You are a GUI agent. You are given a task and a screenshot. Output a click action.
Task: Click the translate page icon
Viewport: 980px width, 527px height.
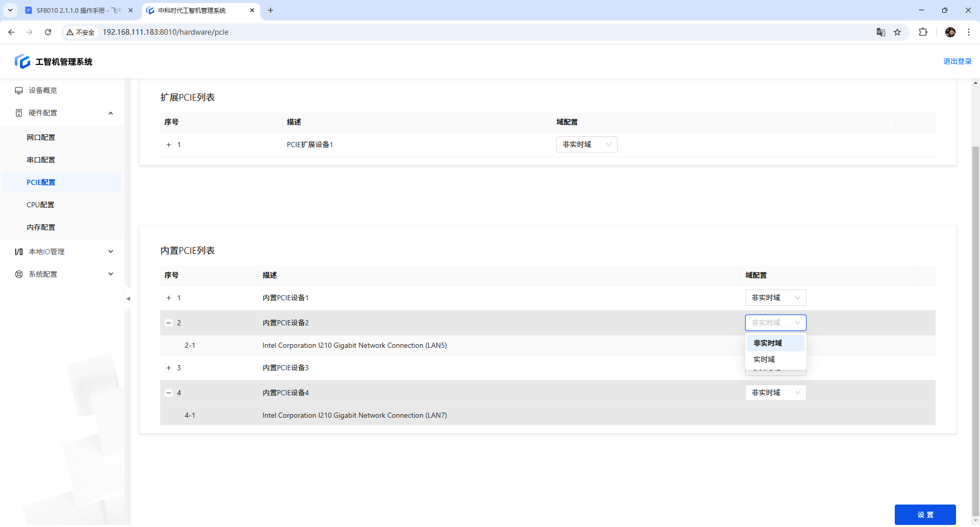[881, 32]
